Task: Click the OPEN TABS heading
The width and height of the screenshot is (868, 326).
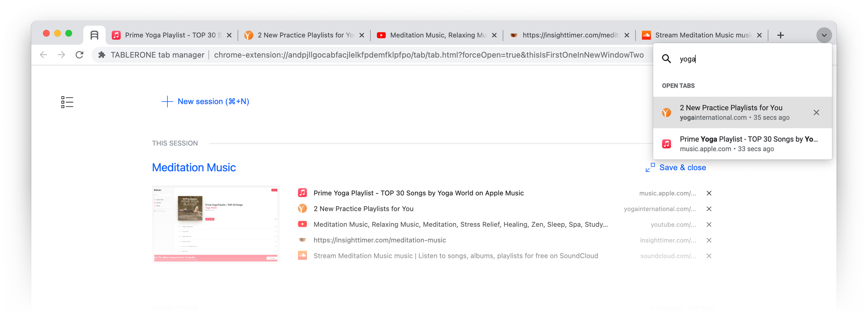Action: click(678, 85)
